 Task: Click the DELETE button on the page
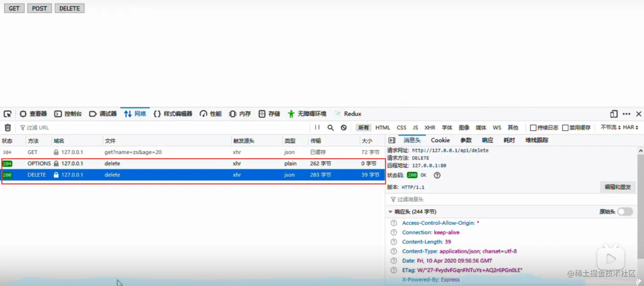pos(69,8)
